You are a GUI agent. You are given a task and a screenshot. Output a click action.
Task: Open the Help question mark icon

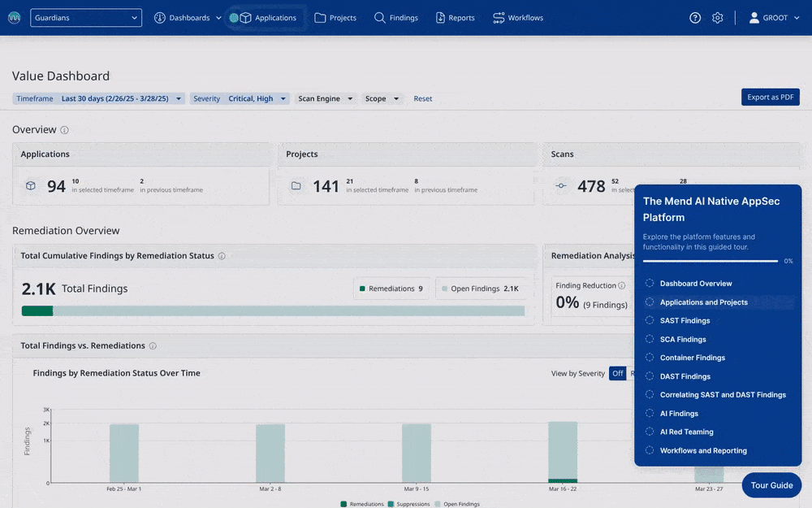click(695, 18)
